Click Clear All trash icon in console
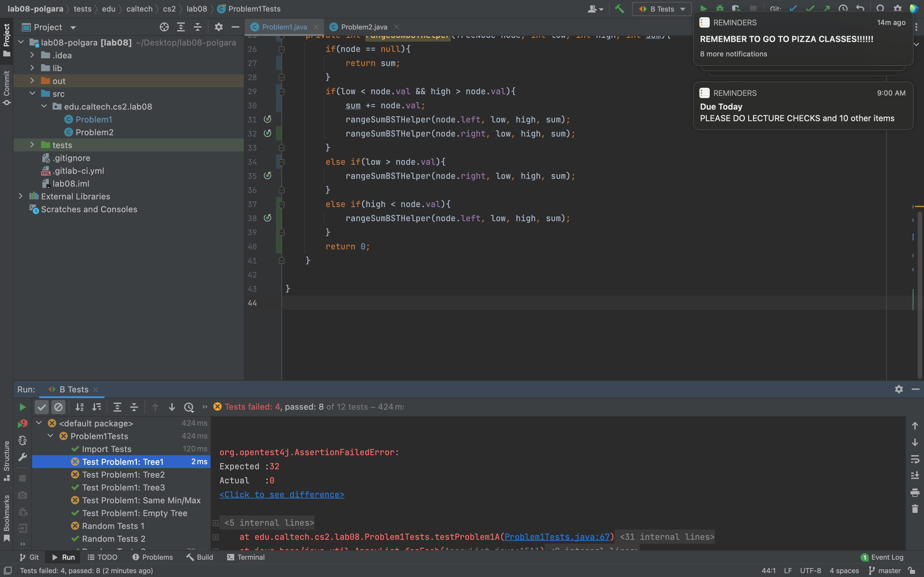924x577 pixels. (x=915, y=509)
